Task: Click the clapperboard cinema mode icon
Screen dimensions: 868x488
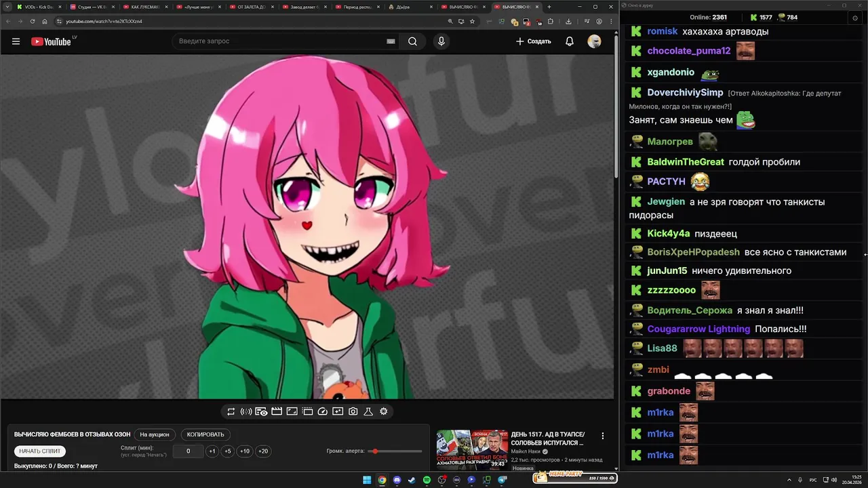Action: 277,411
